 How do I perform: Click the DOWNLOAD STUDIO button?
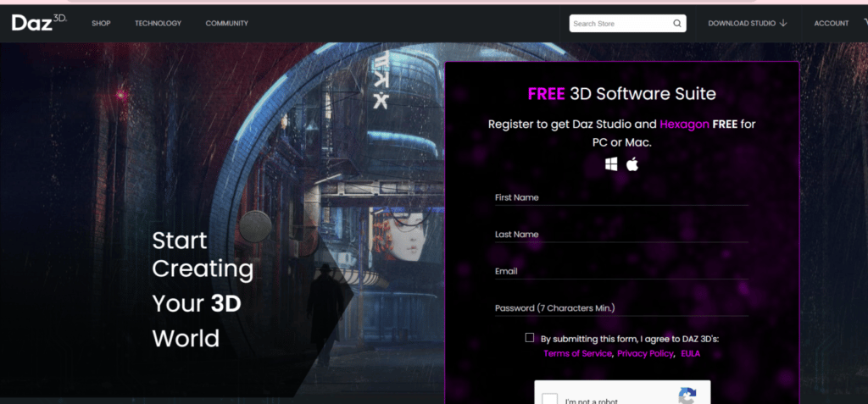point(742,23)
